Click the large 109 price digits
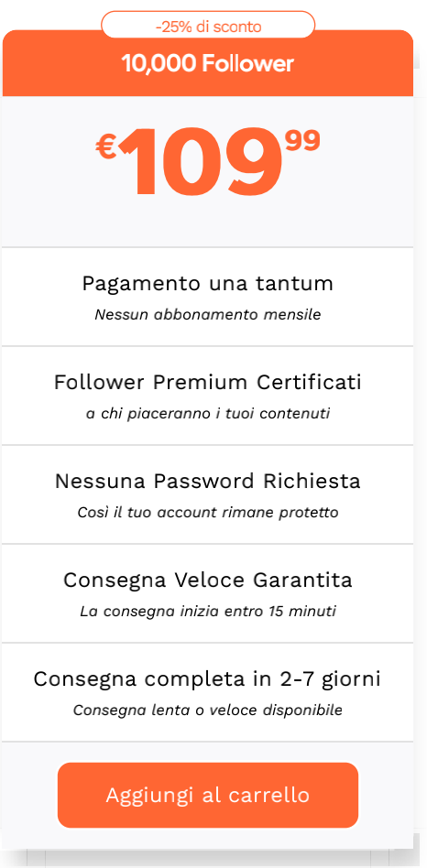The image size is (427, 868). point(202,162)
